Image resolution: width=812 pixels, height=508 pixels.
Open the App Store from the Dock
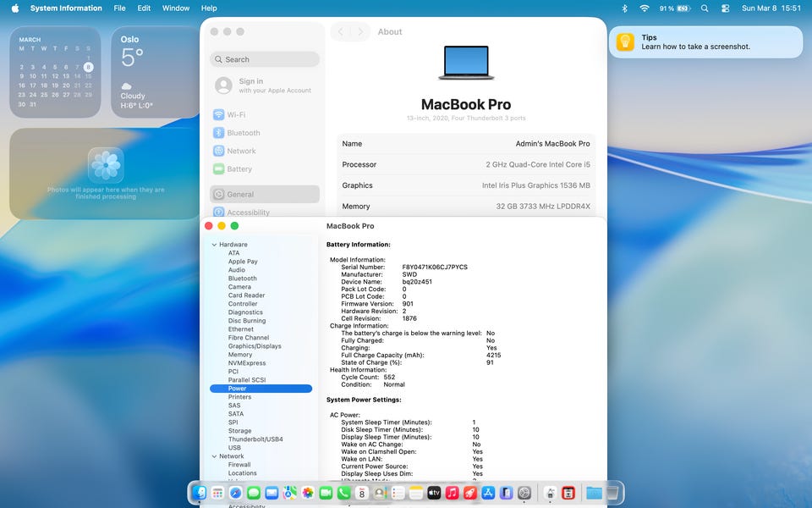click(488, 493)
